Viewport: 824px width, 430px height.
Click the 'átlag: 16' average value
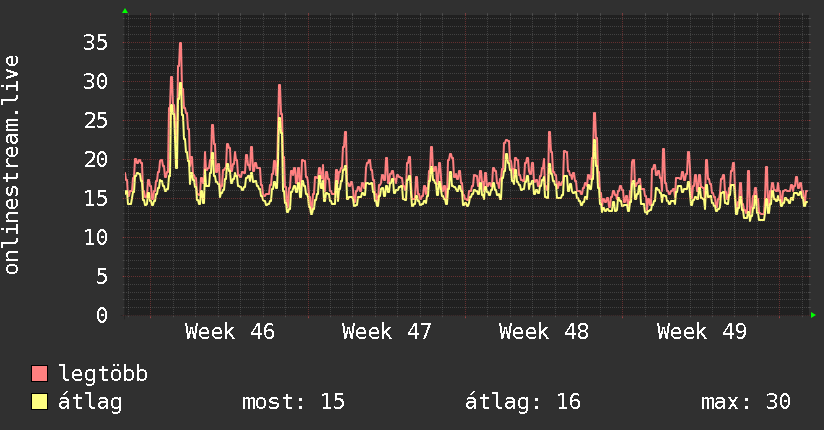[x=523, y=402]
